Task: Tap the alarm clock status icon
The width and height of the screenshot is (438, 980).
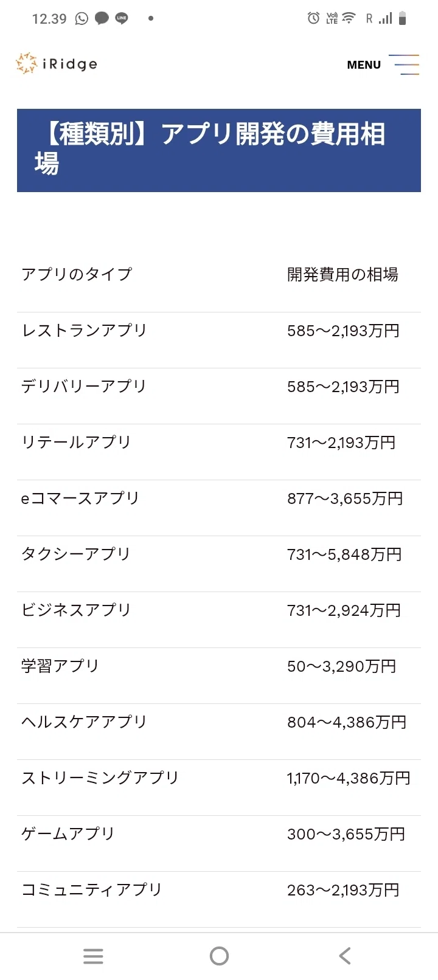Action: pyautogui.click(x=313, y=18)
